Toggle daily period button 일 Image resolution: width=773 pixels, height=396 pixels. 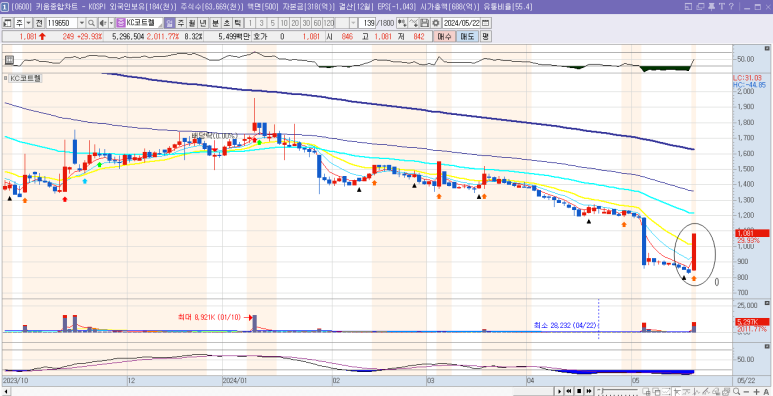point(169,23)
